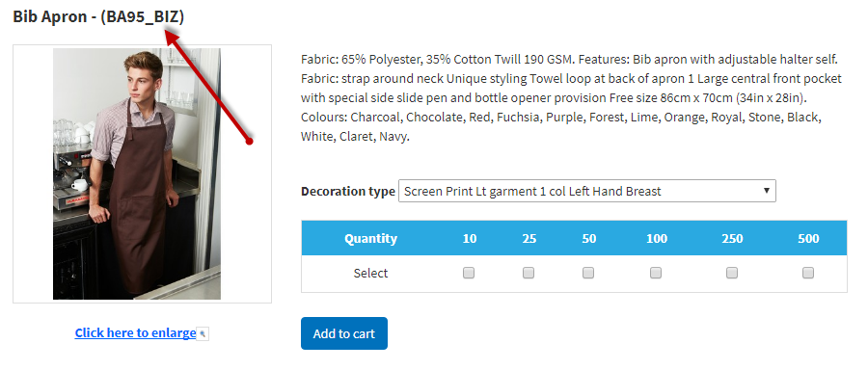Click the Quantity column header

click(x=371, y=238)
